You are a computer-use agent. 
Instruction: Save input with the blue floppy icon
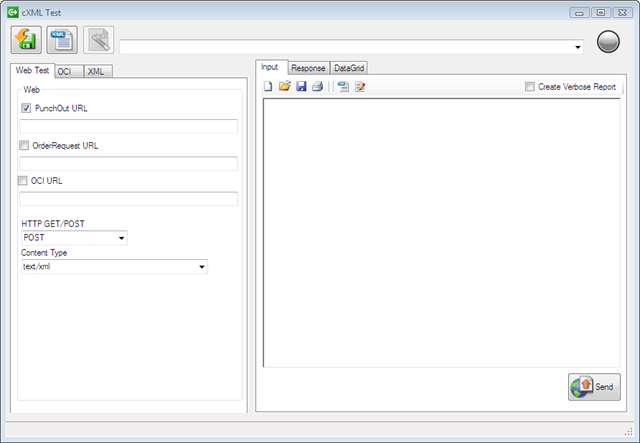tap(301, 86)
